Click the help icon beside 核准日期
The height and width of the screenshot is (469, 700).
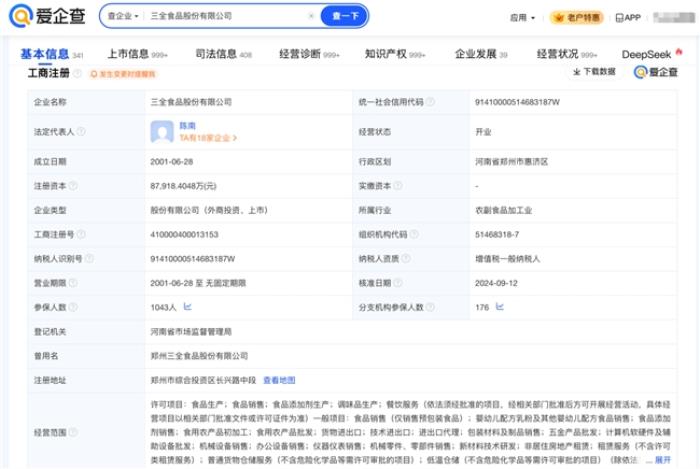[397, 283]
